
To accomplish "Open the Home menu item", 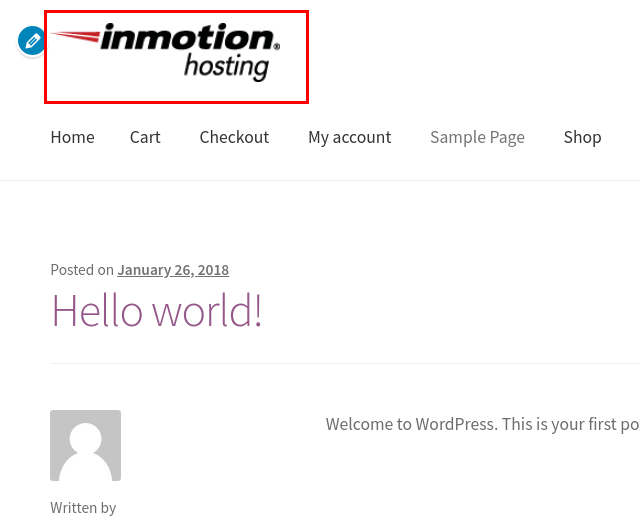I will point(72,137).
